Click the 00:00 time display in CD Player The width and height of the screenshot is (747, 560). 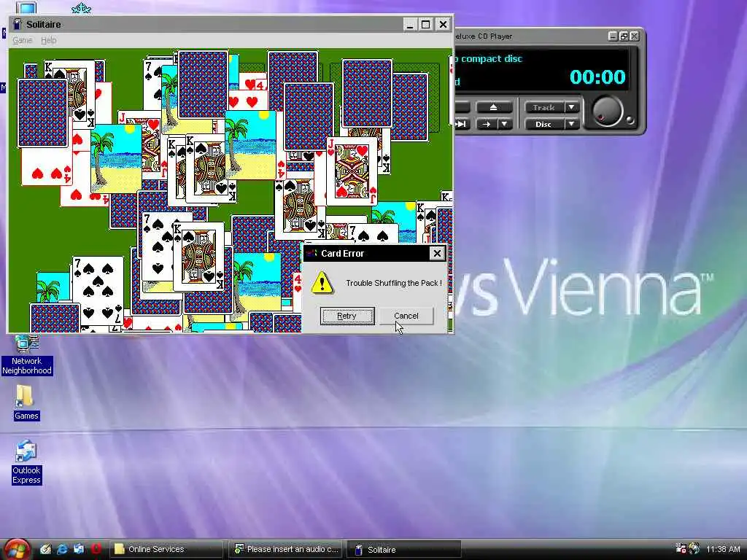[x=597, y=77]
